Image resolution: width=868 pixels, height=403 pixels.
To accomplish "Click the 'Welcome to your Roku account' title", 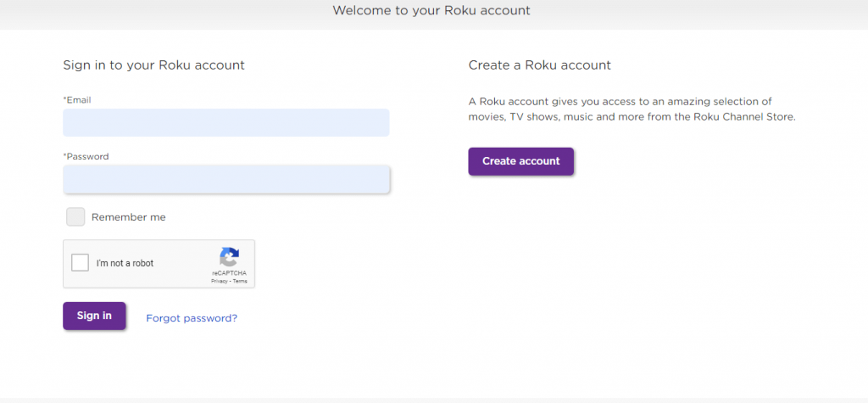I will (x=431, y=10).
